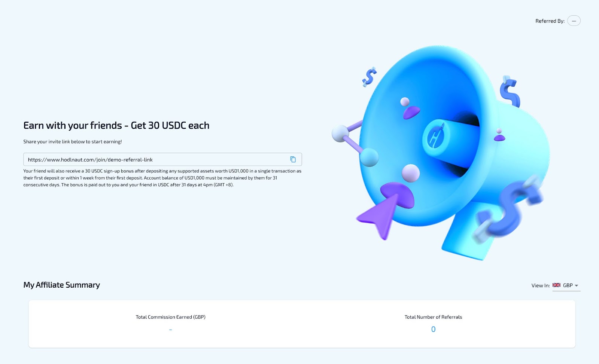The height and width of the screenshot is (364, 599).
Task: Click the Total Commission Earned (GBP) label
Action: click(170, 317)
